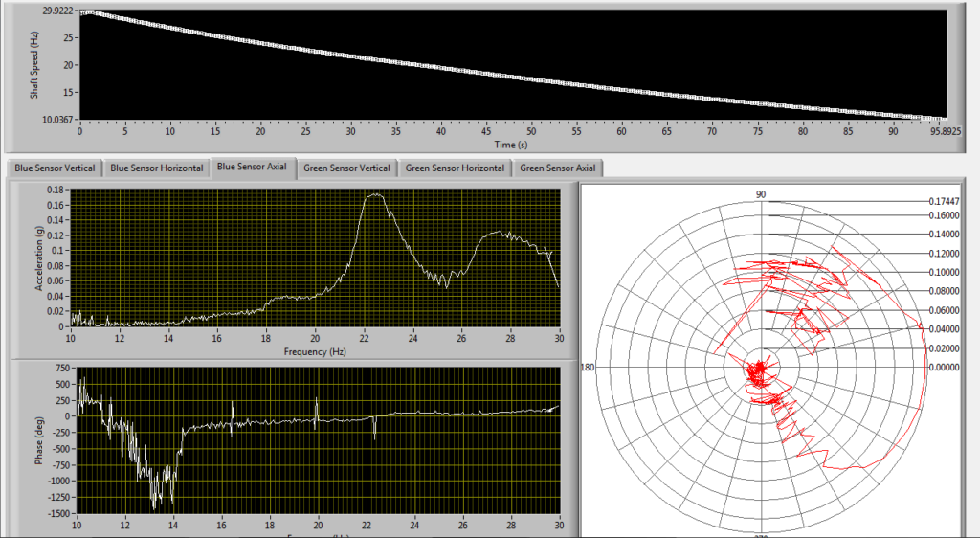Select the Green Sensor Axial tab
Screen dimensions: 980x538
557,168
